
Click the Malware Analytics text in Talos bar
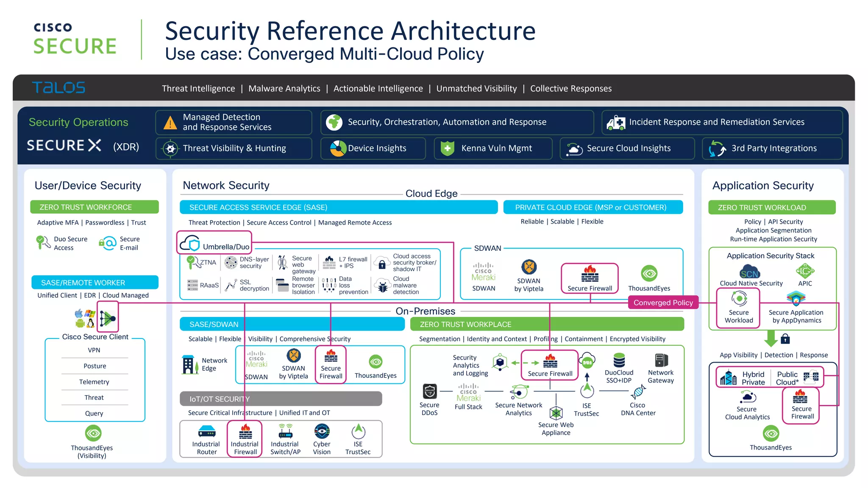click(x=284, y=89)
